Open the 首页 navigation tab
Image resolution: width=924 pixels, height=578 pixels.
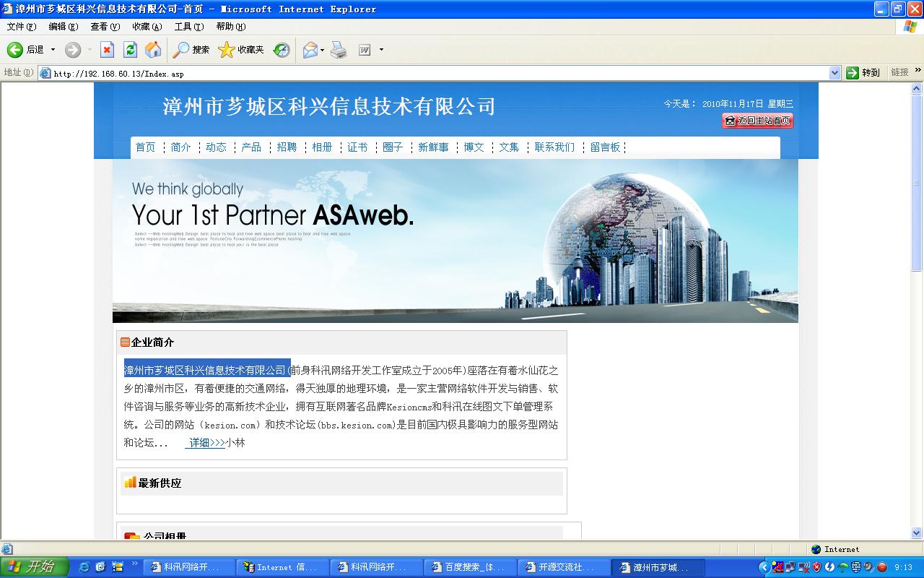pyautogui.click(x=146, y=147)
